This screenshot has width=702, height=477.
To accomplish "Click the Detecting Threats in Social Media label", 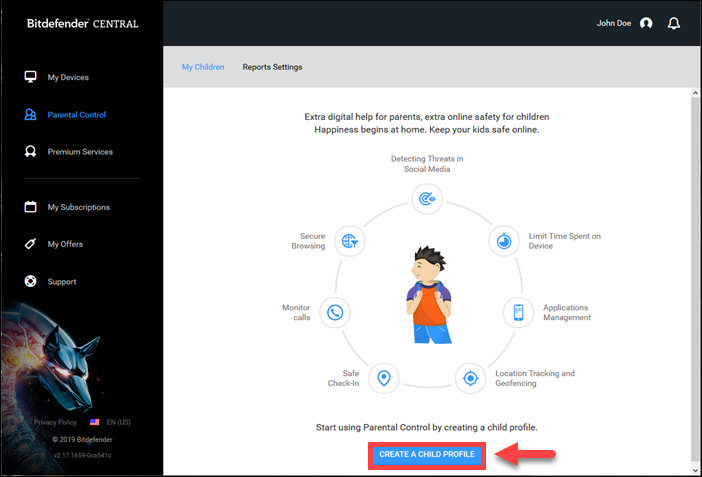I will coord(427,163).
